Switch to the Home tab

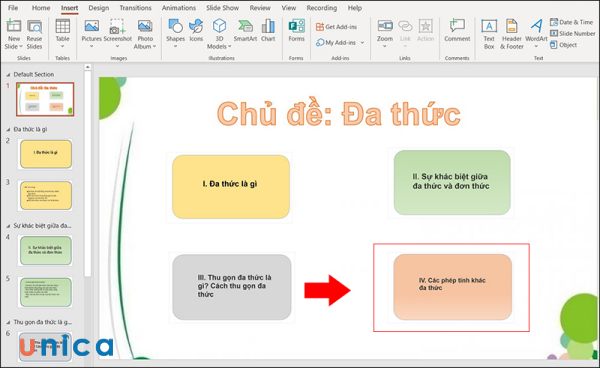point(41,8)
